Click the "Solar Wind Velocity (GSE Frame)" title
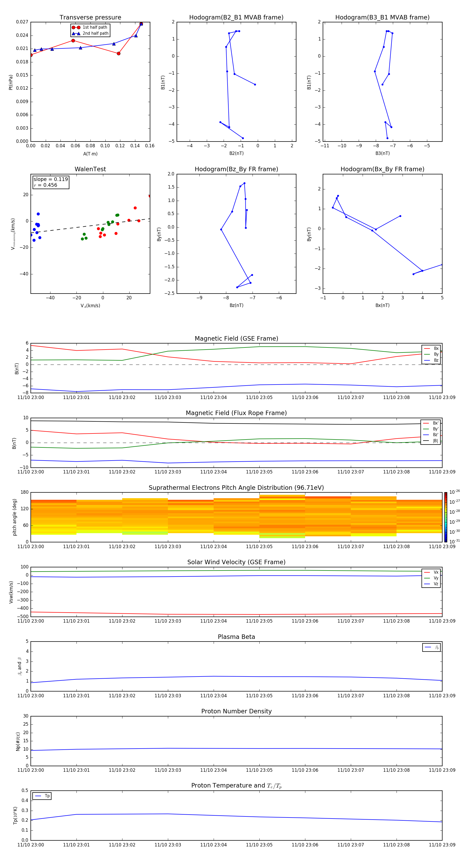 coord(236,562)
